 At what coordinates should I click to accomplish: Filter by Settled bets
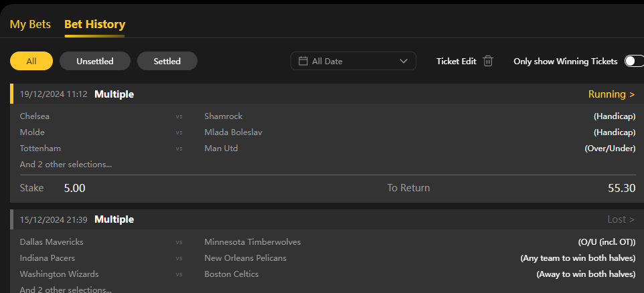(x=167, y=61)
